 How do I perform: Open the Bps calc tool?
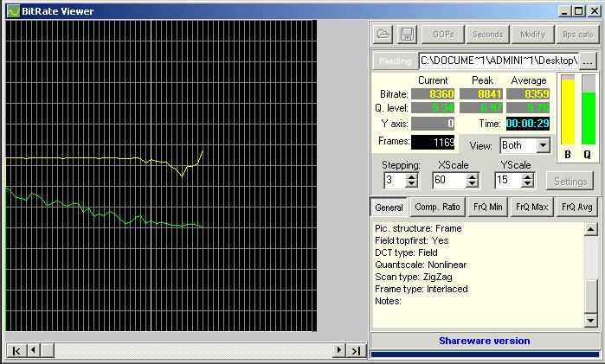(577, 35)
